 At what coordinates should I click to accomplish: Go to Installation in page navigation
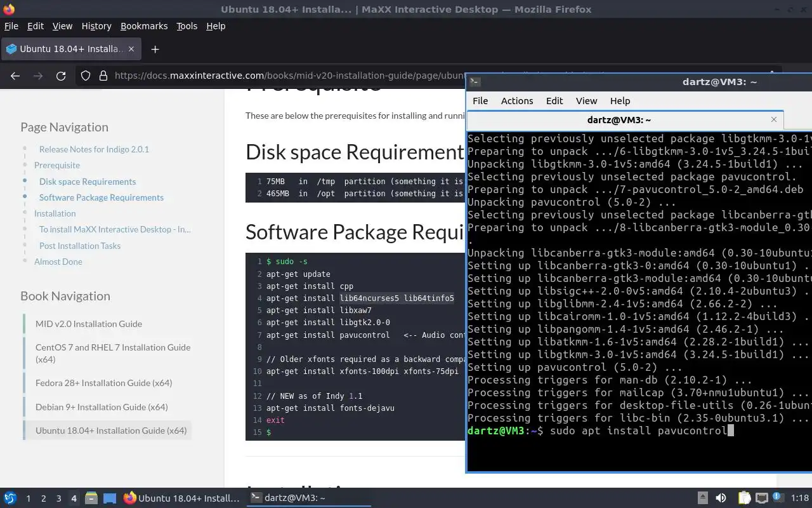pyautogui.click(x=55, y=213)
